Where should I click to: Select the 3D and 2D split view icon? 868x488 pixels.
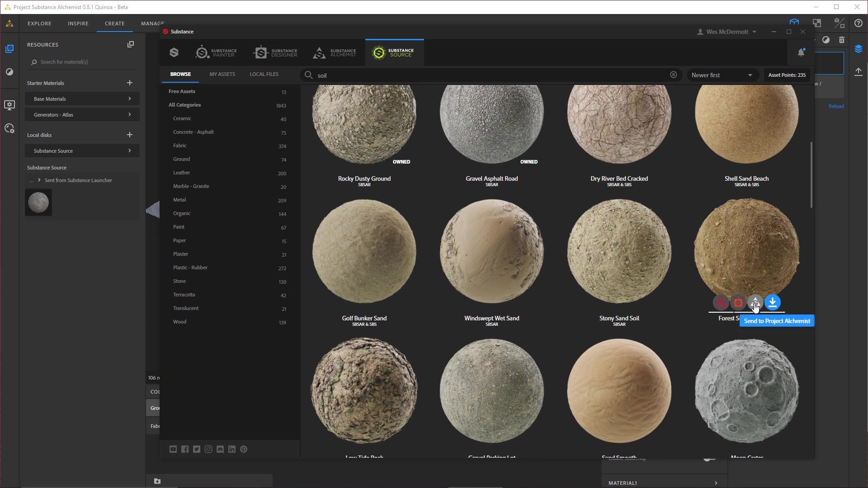tap(840, 23)
